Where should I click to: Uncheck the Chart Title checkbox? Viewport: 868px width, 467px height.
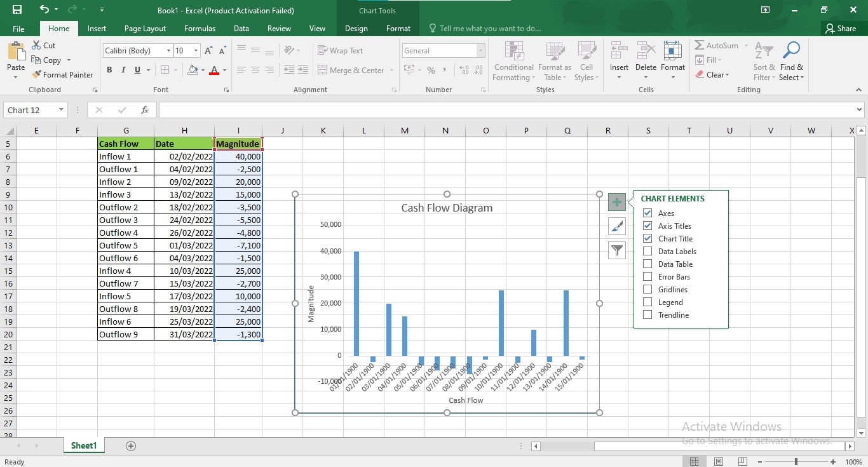coord(648,238)
